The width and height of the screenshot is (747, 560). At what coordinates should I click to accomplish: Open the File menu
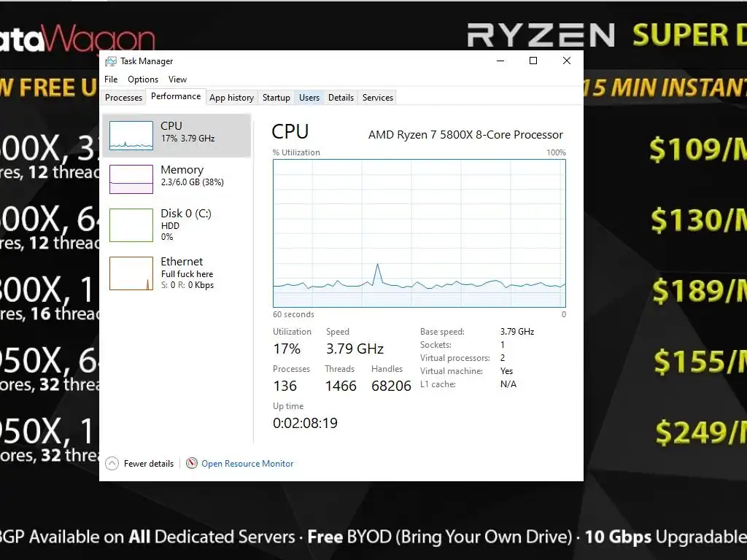111,79
